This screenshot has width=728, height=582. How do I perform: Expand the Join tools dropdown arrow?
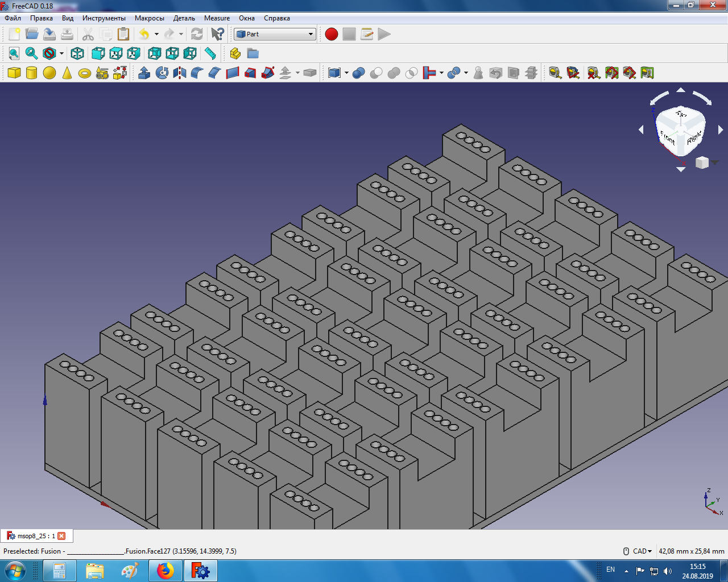[x=441, y=73]
